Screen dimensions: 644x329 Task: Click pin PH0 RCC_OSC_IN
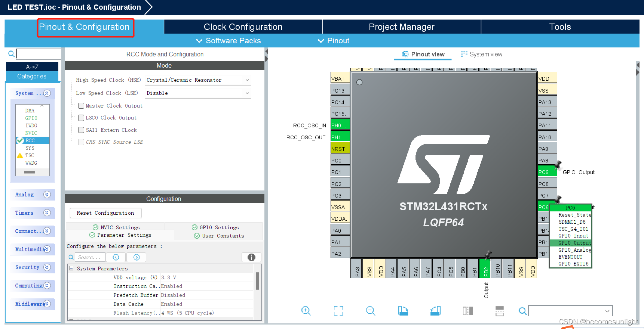pyautogui.click(x=340, y=125)
